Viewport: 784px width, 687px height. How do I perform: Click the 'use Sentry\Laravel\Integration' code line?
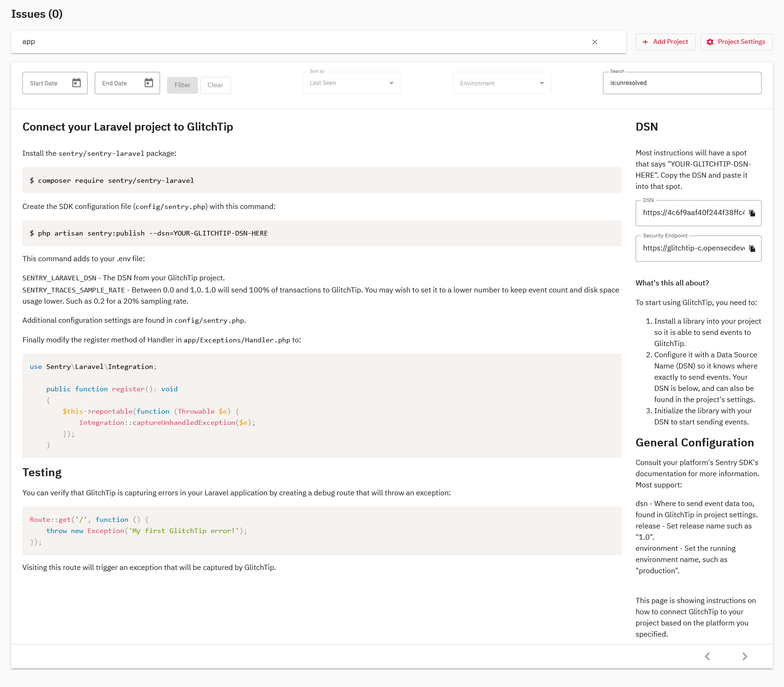pos(93,367)
